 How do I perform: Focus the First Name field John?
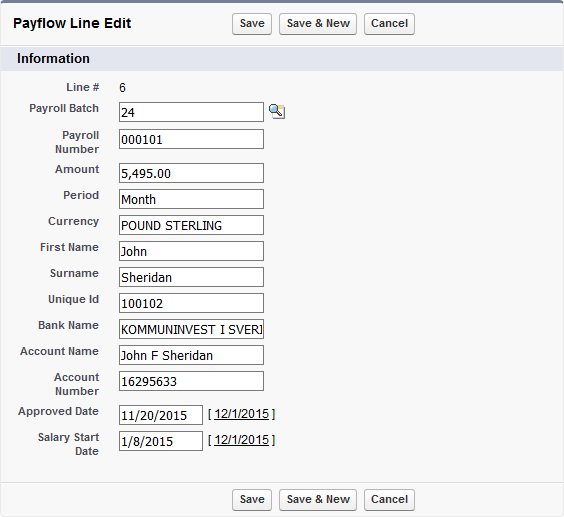[x=191, y=251]
